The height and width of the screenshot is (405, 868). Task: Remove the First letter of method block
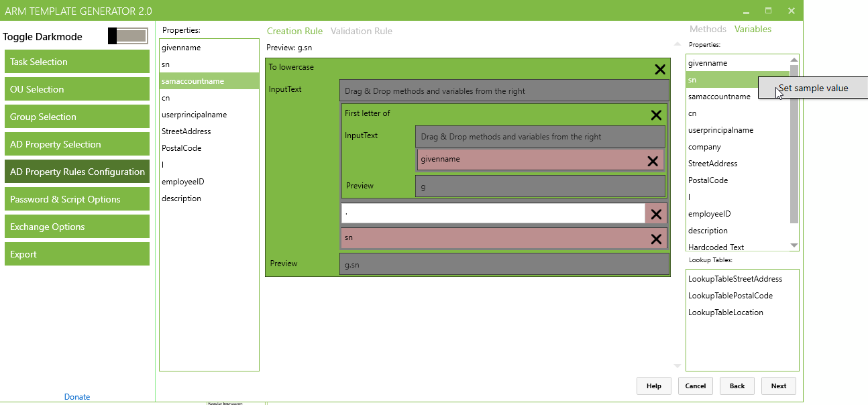click(x=656, y=115)
